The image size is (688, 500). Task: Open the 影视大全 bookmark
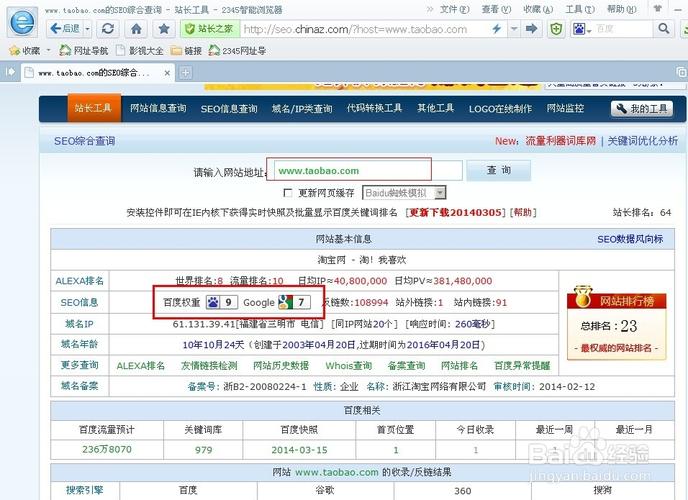click(x=140, y=51)
